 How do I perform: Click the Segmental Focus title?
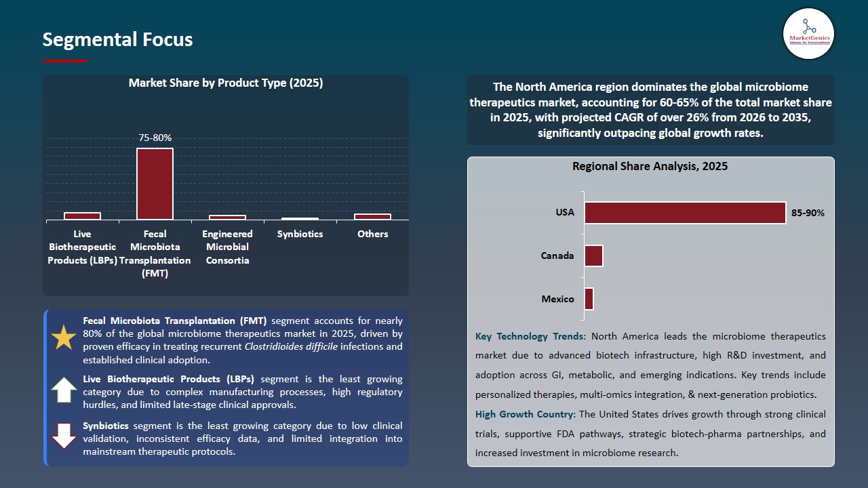117,40
